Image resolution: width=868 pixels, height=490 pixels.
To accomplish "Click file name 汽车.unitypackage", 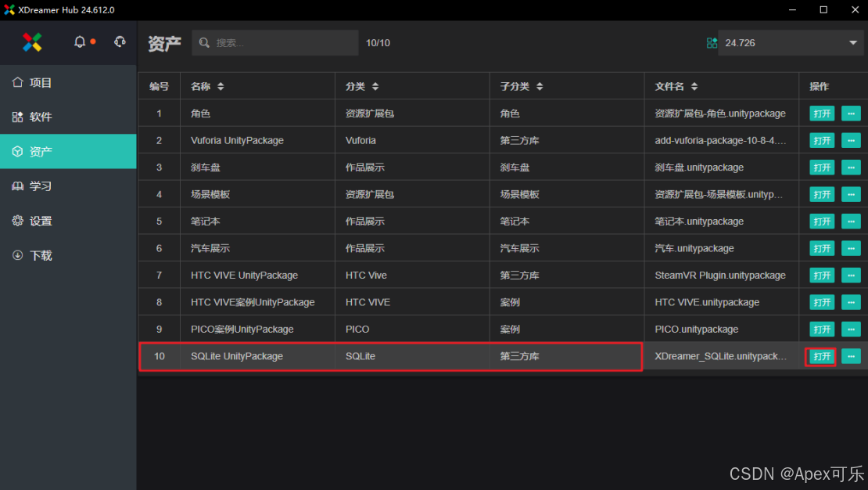I will click(x=694, y=248).
